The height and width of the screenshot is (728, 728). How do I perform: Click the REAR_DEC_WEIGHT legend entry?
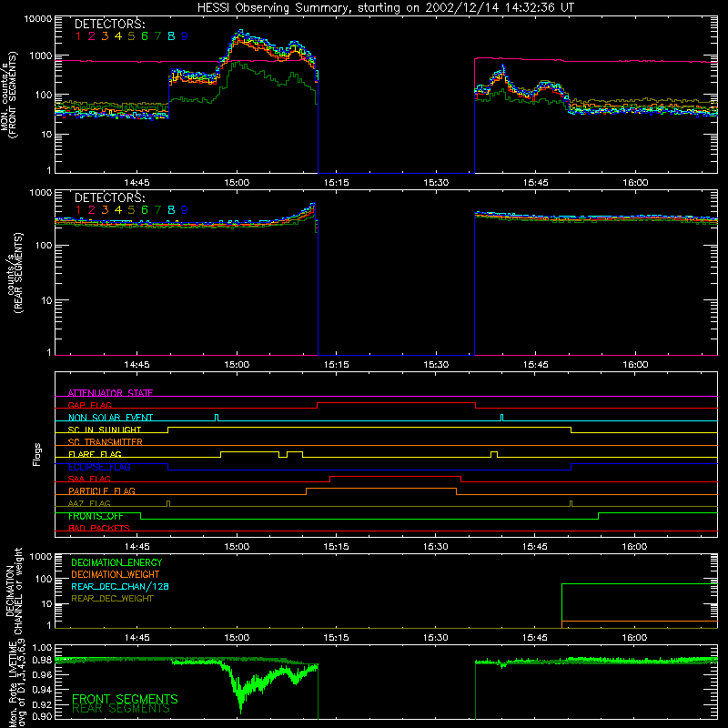112,599
